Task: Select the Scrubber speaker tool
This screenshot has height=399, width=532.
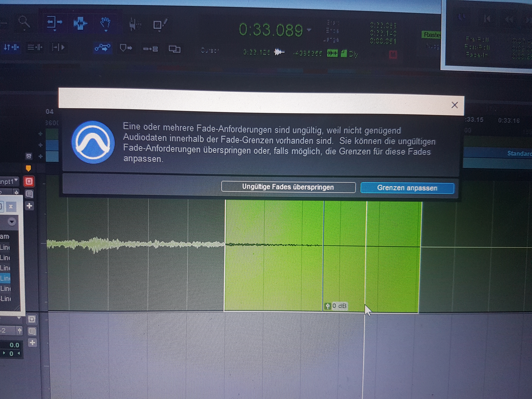Action: (135, 24)
